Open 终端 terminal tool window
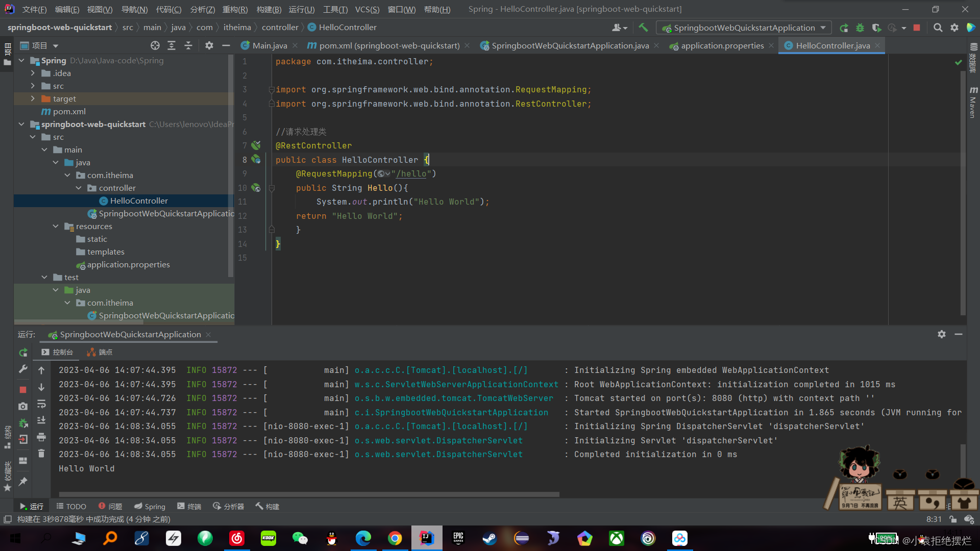Viewport: 980px width, 551px height. click(x=189, y=506)
